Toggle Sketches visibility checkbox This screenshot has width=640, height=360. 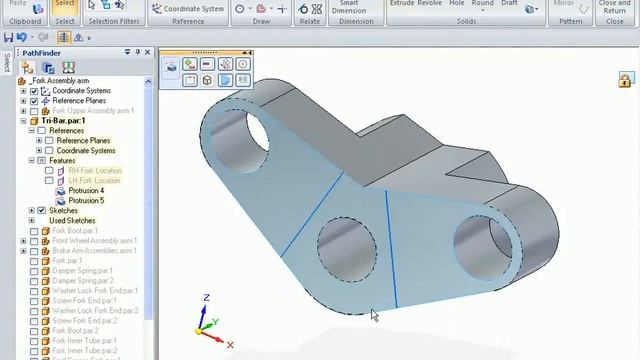pos(42,211)
